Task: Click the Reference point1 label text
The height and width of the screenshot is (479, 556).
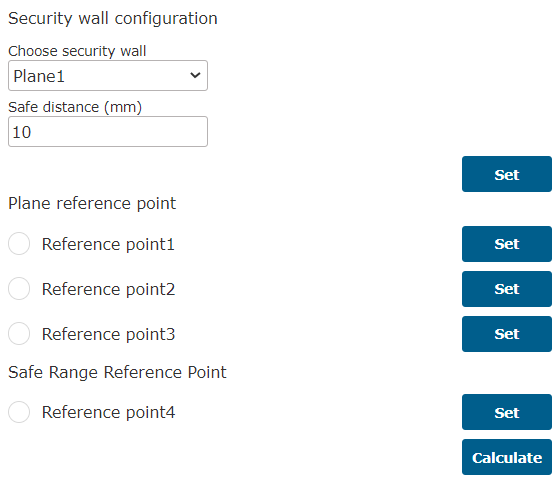Action: coord(108,244)
